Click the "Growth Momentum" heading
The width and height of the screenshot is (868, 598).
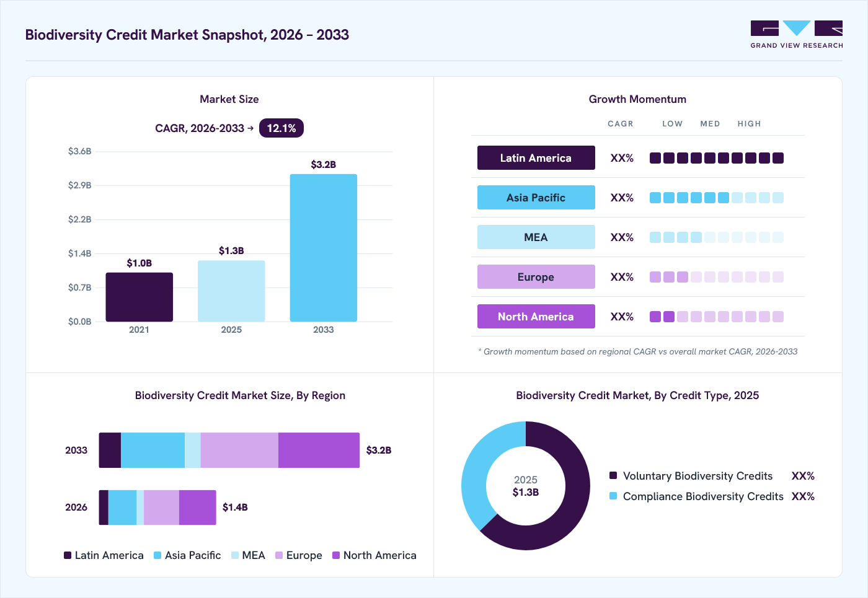click(637, 99)
